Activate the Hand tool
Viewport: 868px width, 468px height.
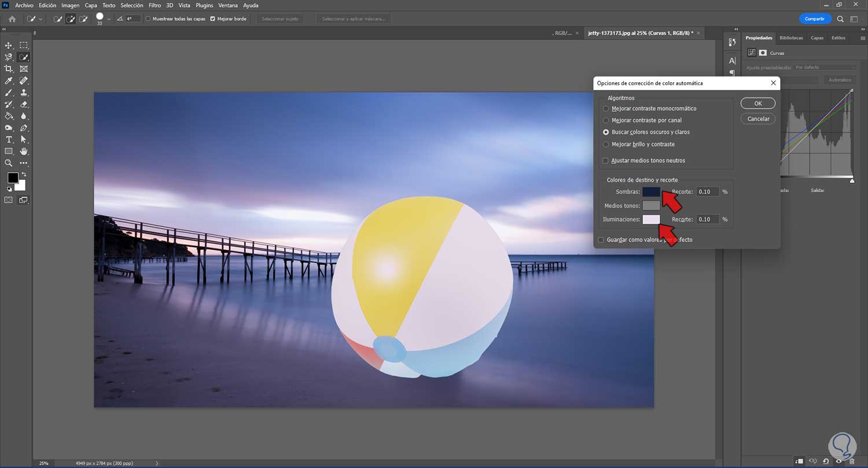click(24, 151)
